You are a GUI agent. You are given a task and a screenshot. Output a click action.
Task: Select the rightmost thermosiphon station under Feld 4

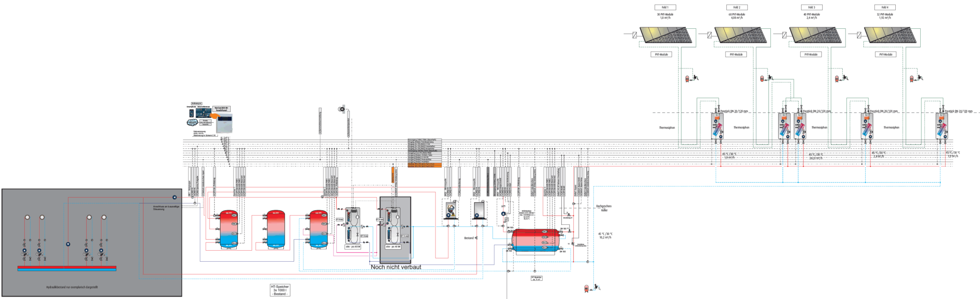point(942,126)
